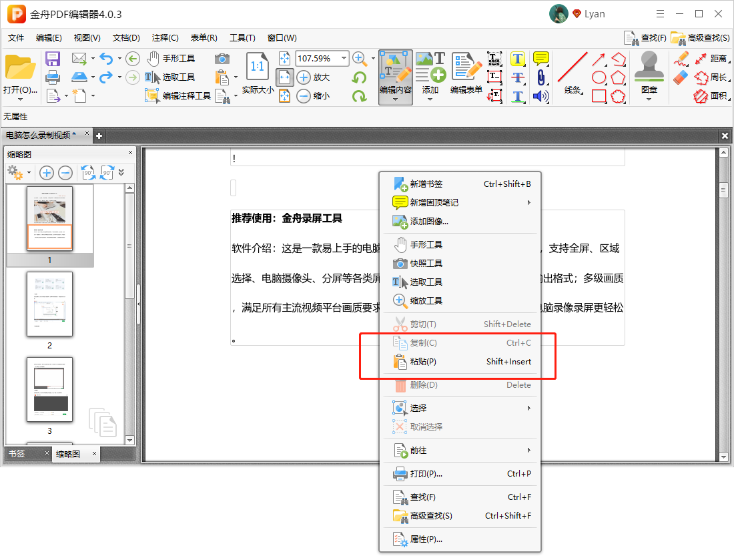The image size is (734, 560).
Task: Select page 2 thumbnail
Action: tap(49, 304)
